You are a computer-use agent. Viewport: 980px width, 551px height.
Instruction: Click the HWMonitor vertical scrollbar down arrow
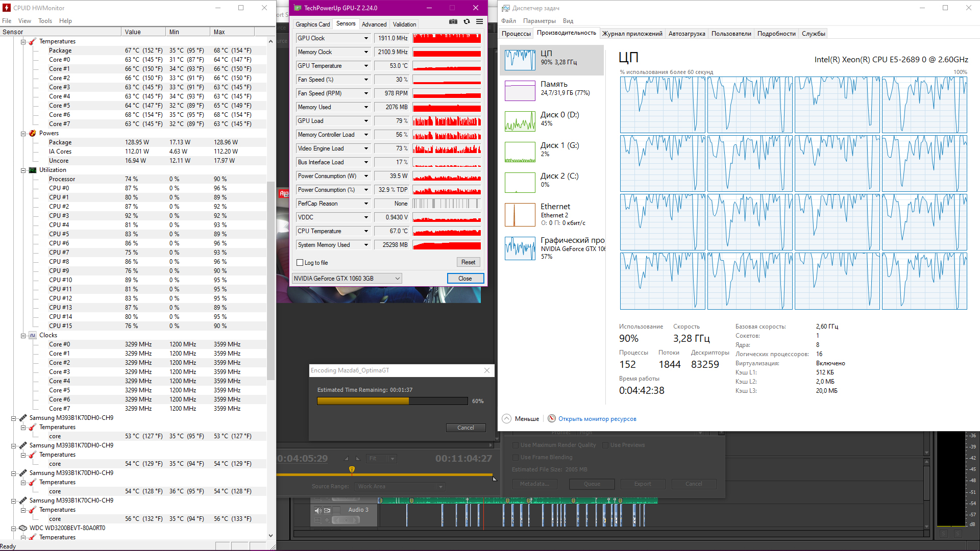(x=271, y=536)
